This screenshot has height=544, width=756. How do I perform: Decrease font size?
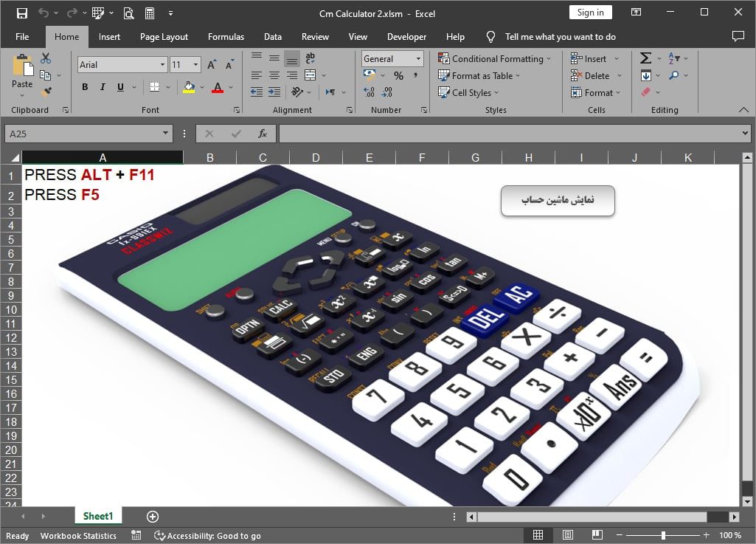pyautogui.click(x=229, y=65)
